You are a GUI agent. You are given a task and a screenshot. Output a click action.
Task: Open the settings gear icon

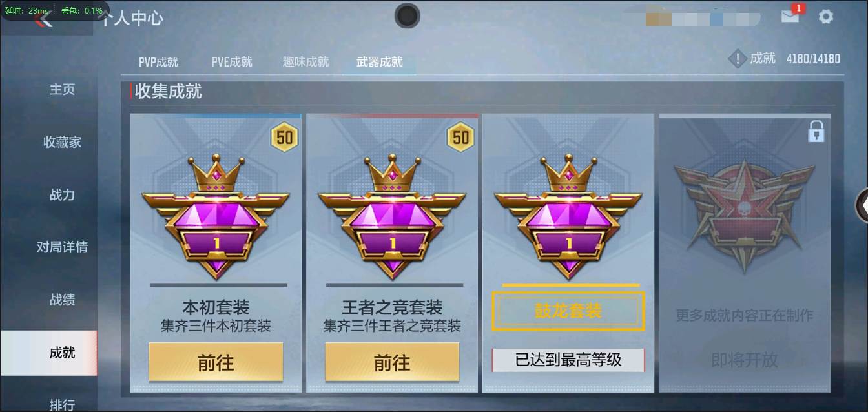826,16
